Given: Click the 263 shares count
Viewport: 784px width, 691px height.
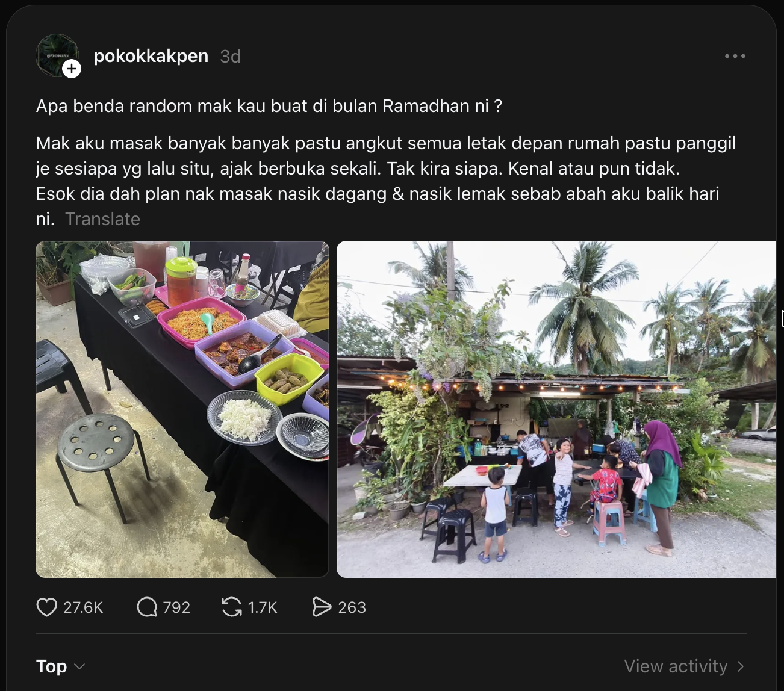Looking at the screenshot, I should pyautogui.click(x=352, y=608).
